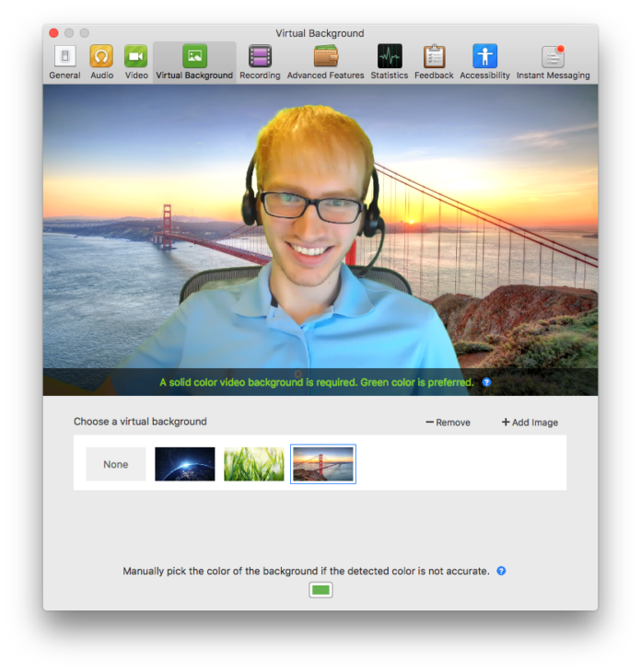Open Advanced Features settings icon
The width and height of the screenshot is (641, 672).
tap(326, 57)
